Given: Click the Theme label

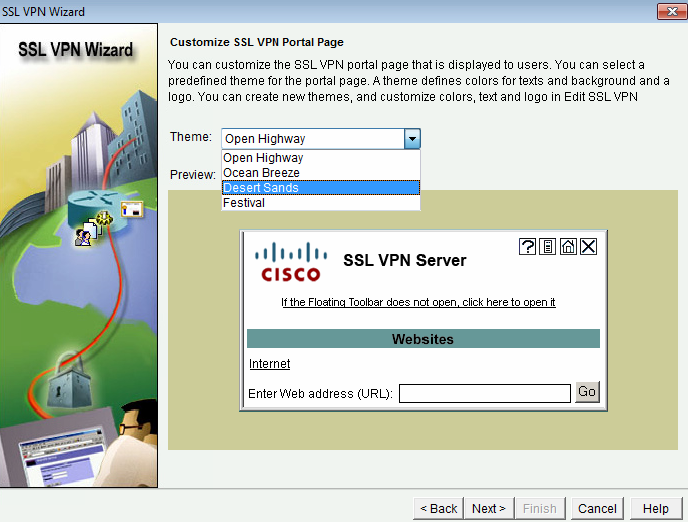Looking at the screenshot, I should click(191, 137).
